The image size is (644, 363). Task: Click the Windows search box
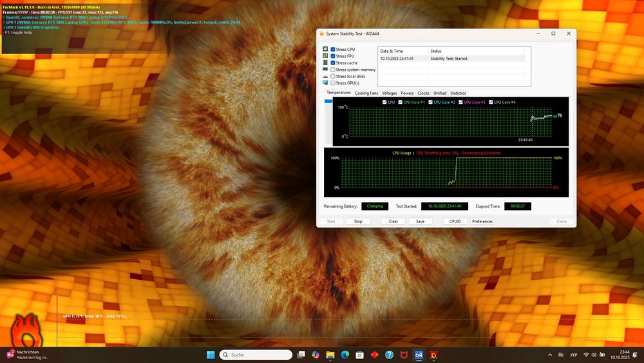point(256,355)
